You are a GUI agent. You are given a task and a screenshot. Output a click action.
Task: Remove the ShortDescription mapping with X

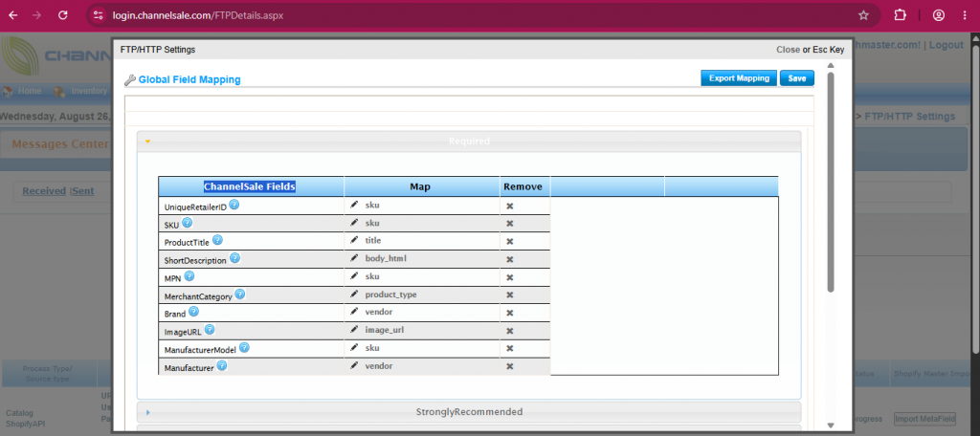[509, 259]
